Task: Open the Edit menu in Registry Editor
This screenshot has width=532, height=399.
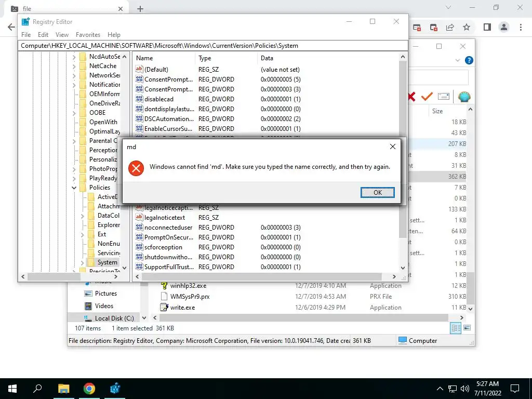Action: (43, 35)
